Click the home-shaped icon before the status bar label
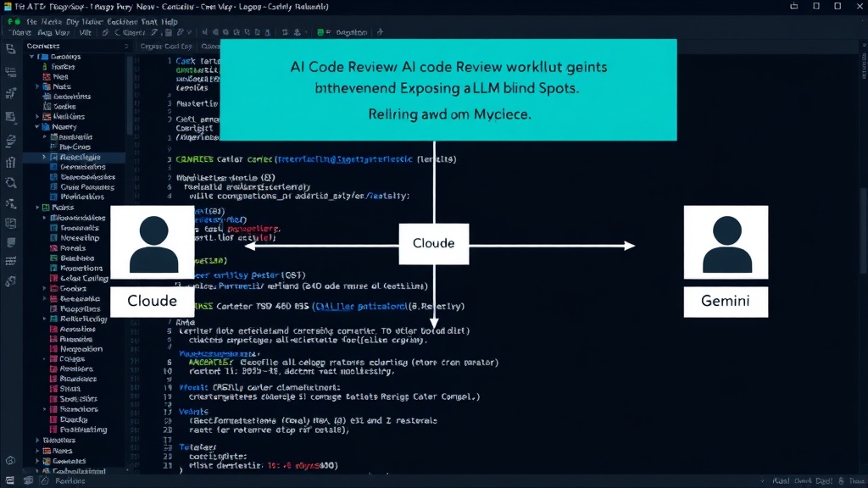Screen dimensions: 868x488 click(x=45, y=481)
